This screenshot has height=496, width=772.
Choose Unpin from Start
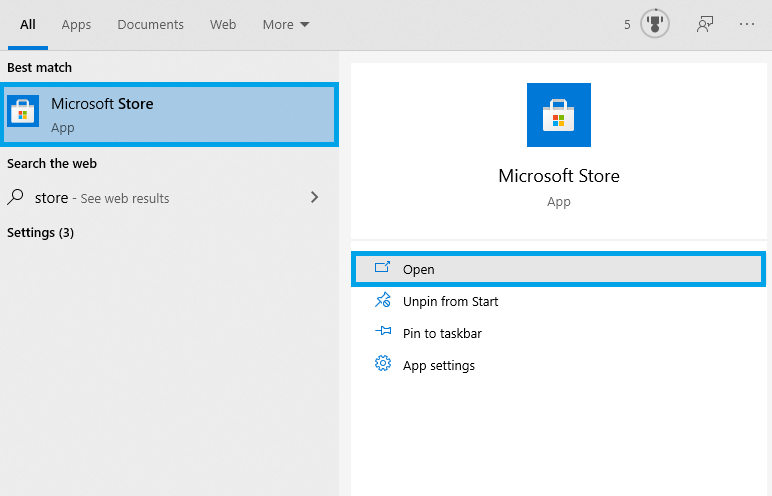click(x=450, y=301)
